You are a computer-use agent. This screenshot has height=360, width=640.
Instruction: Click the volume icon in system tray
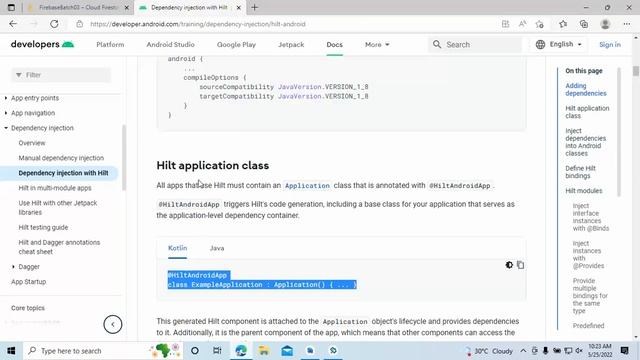point(578,351)
